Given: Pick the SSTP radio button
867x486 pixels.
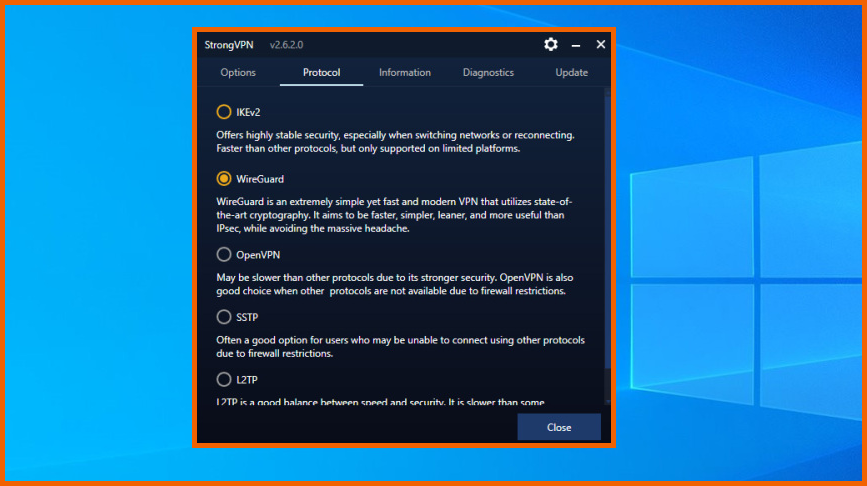Looking at the screenshot, I should (223, 317).
